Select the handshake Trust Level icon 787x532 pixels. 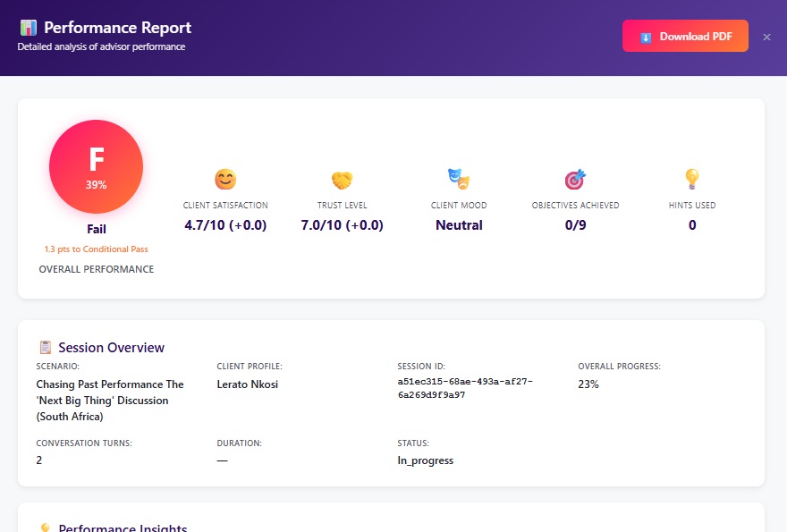click(342, 178)
